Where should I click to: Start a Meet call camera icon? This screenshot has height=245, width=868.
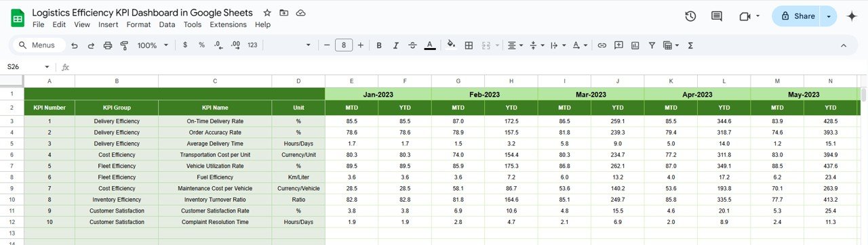tap(745, 16)
